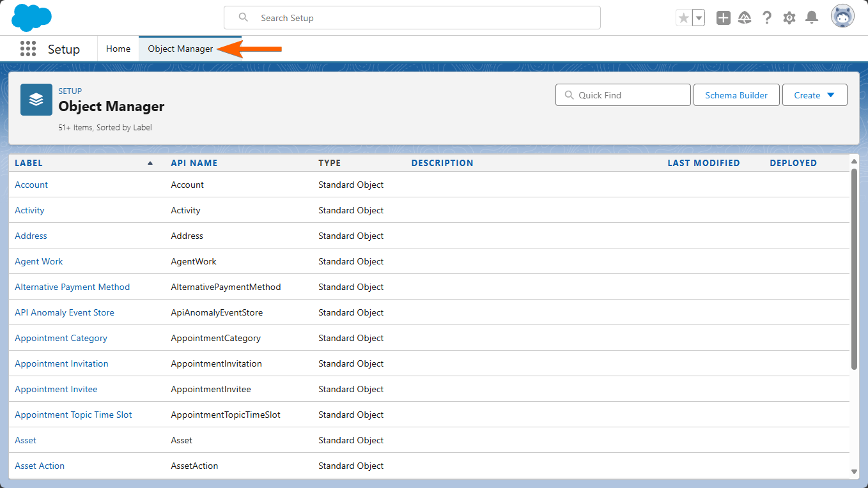
Task: Click the scroll down arrow of the list
Action: pyautogui.click(x=855, y=471)
